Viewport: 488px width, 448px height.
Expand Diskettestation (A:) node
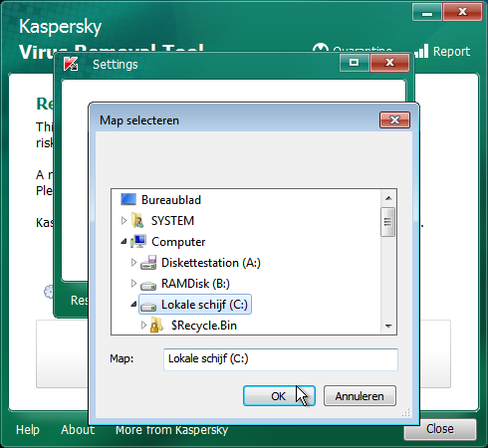(133, 263)
